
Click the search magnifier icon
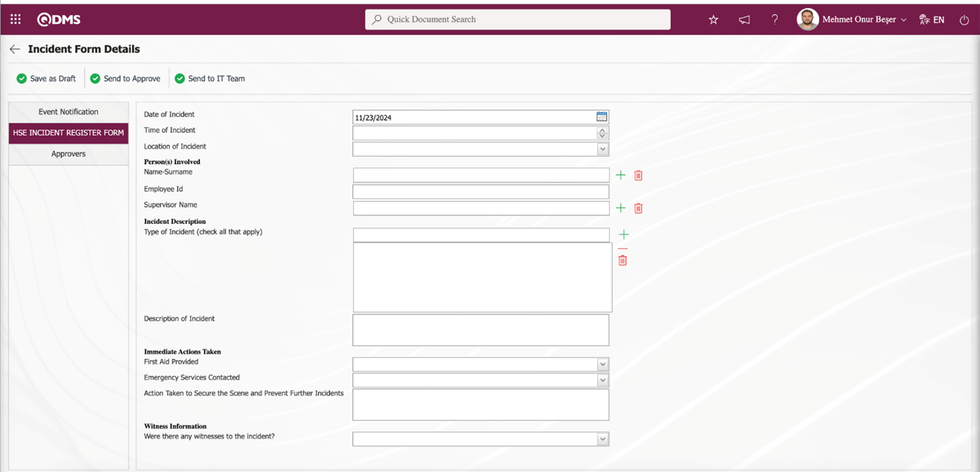(376, 19)
